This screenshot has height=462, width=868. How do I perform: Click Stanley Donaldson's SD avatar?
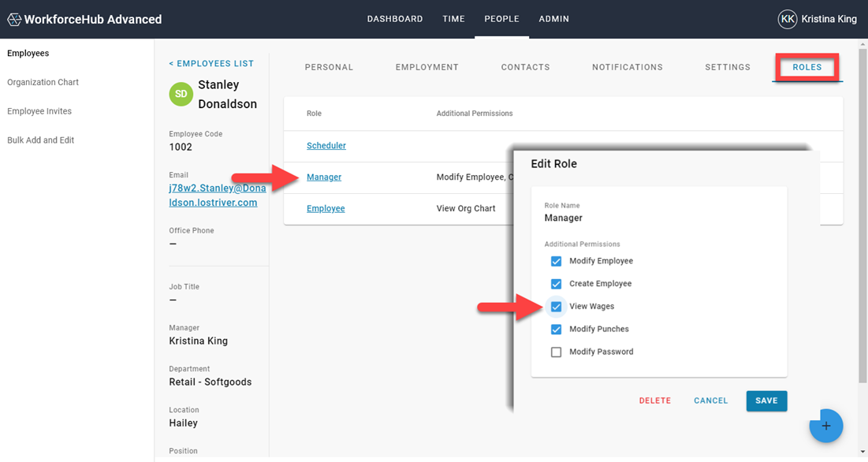[181, 94]
